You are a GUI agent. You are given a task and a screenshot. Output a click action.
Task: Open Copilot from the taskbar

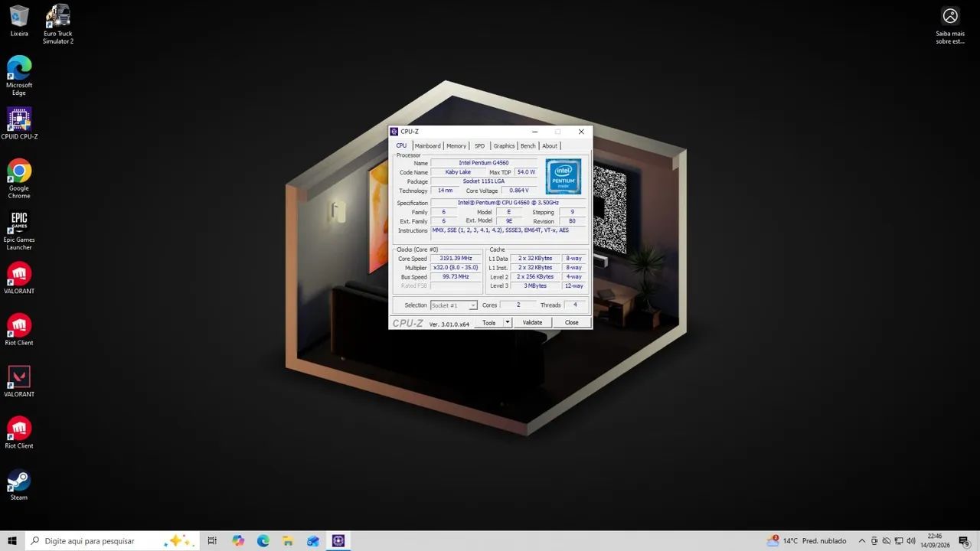pyautogui.click(x=238, y=541)
